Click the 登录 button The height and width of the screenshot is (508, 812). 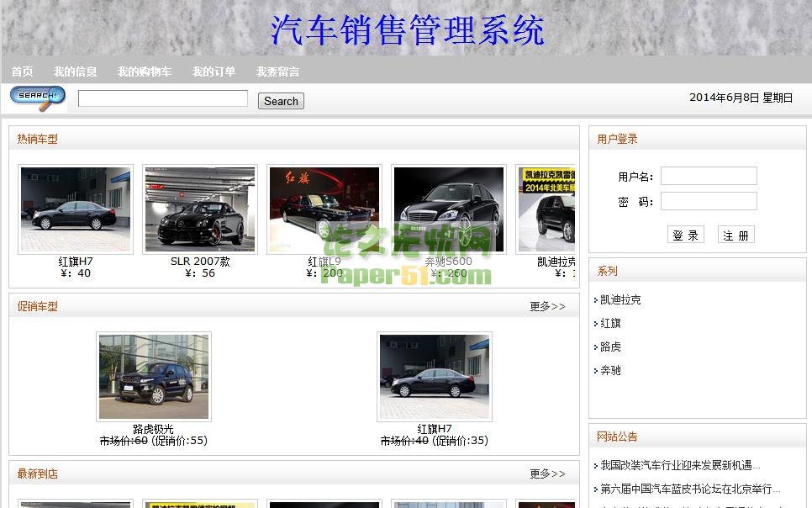point(685,235)
